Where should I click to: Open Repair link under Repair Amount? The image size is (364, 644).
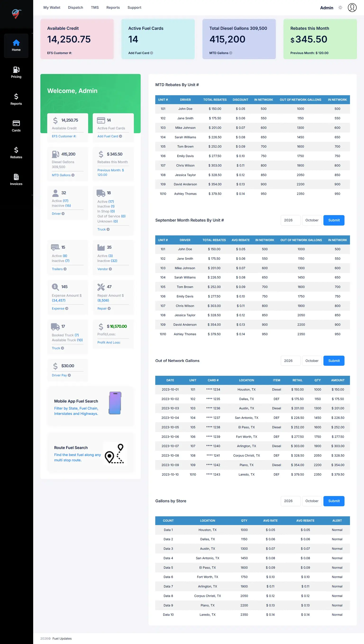point(104,309)
